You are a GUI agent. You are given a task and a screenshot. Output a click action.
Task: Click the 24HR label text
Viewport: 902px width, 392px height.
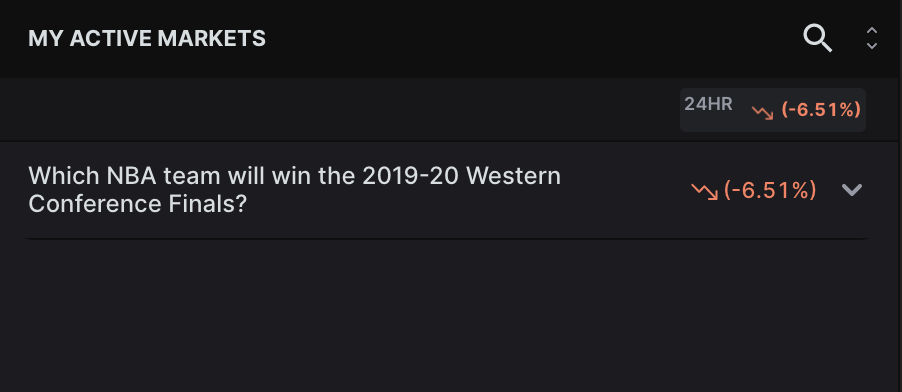click(x=708, y=104)
